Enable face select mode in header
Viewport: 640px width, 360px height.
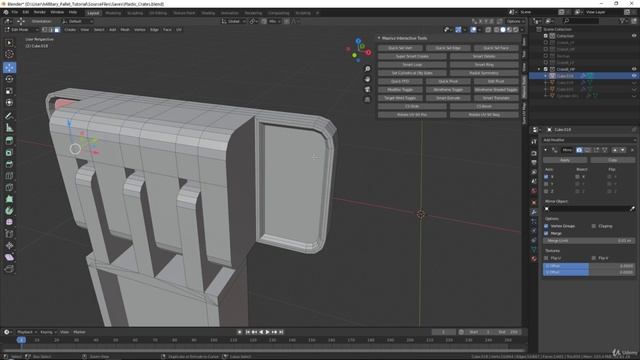(57, 30)
